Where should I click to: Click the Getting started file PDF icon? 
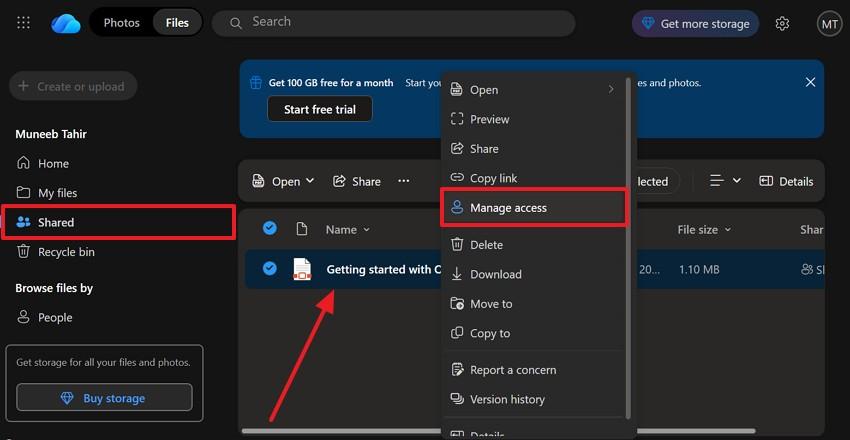click(x=302, y=269)
